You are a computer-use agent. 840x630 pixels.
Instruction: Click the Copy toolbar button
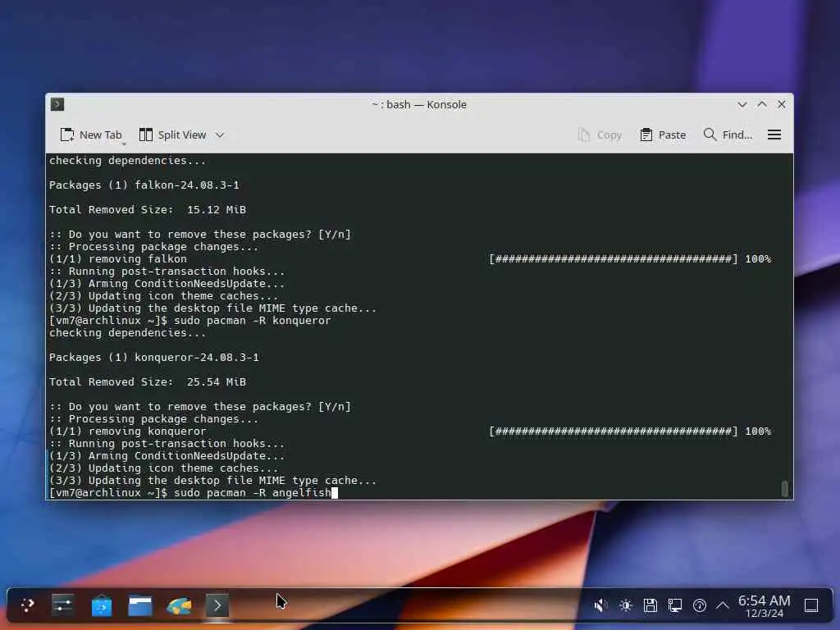tap(600, 135)
